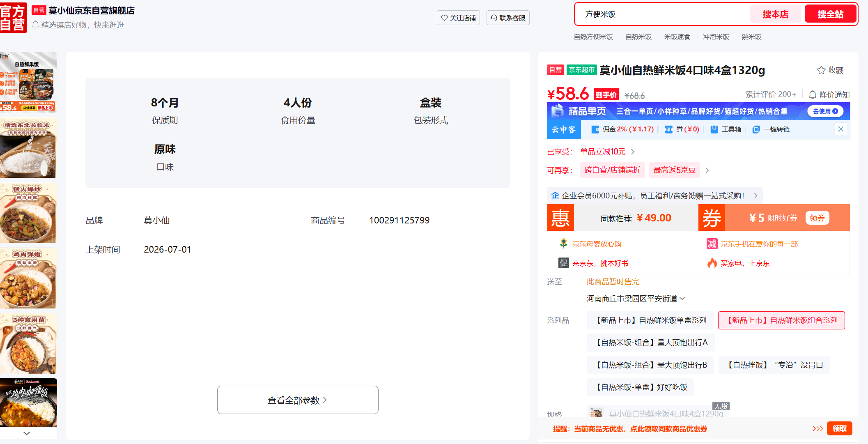
Task: Select 【自热米饭-单盒】好好吃饭 option
Action: tap(641, 387)
